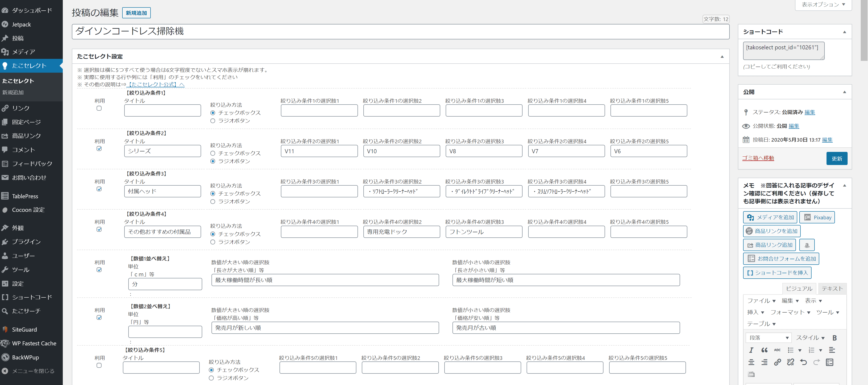Screen dimensions: 868x385
Task: Apply bold formatting with B icon
Action: pyautogui.click(x=835, y=338)
